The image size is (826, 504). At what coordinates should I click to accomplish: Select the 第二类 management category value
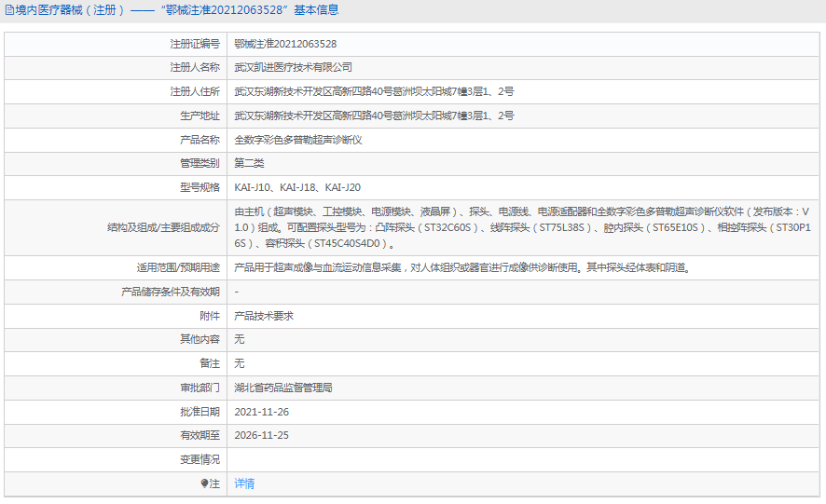pyautogui.click(x=249, y=163)
